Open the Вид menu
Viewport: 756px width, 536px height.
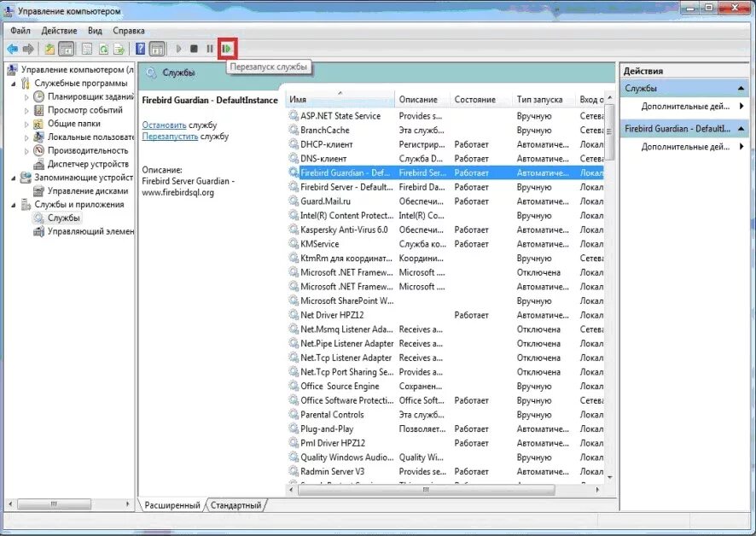point(95,31)
